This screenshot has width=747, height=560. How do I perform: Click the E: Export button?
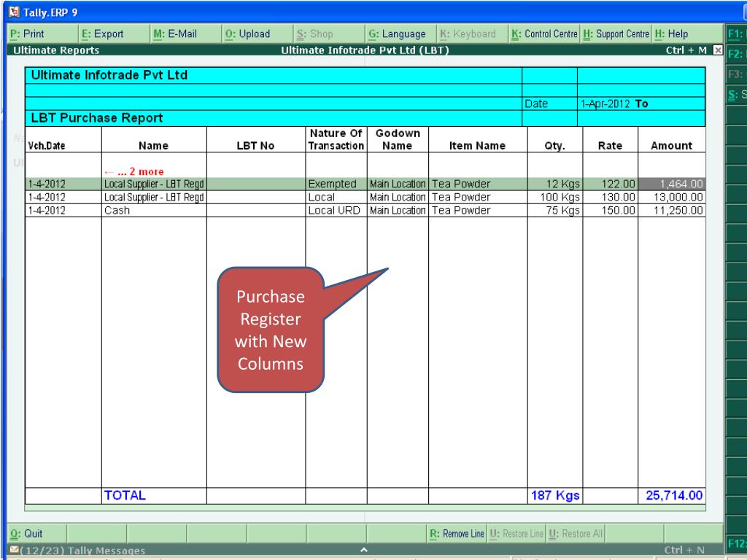point(115,34)
